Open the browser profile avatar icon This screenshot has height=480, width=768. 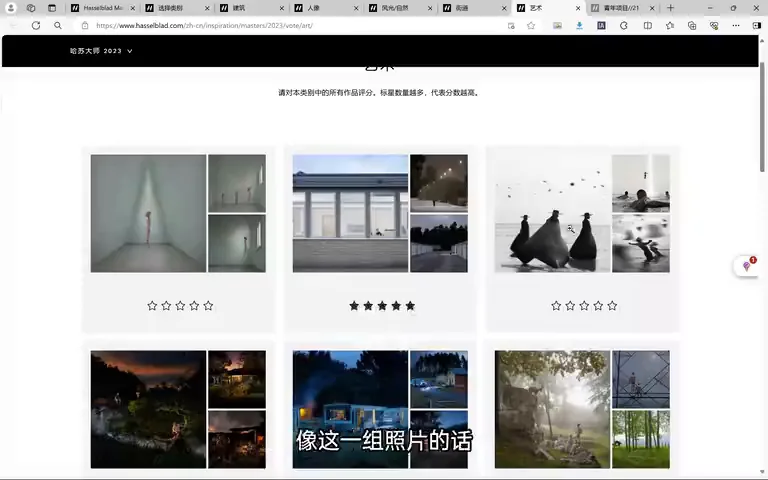pos(10,8)
